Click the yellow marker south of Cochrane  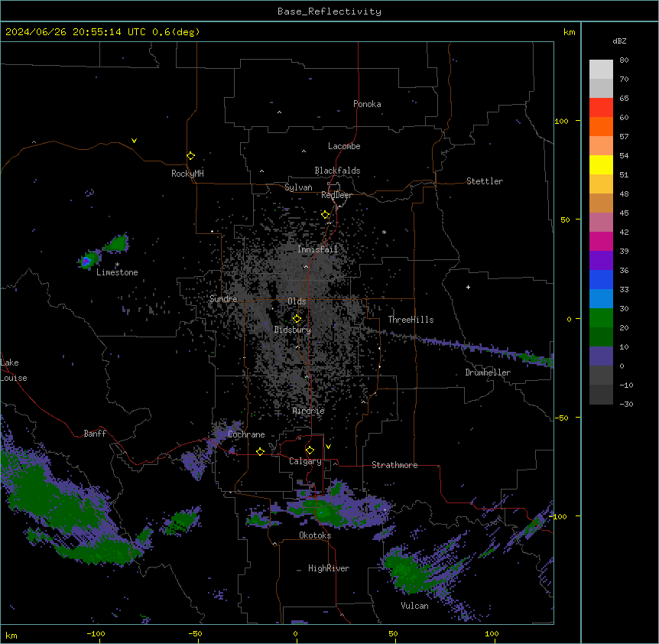pos(260,451)
